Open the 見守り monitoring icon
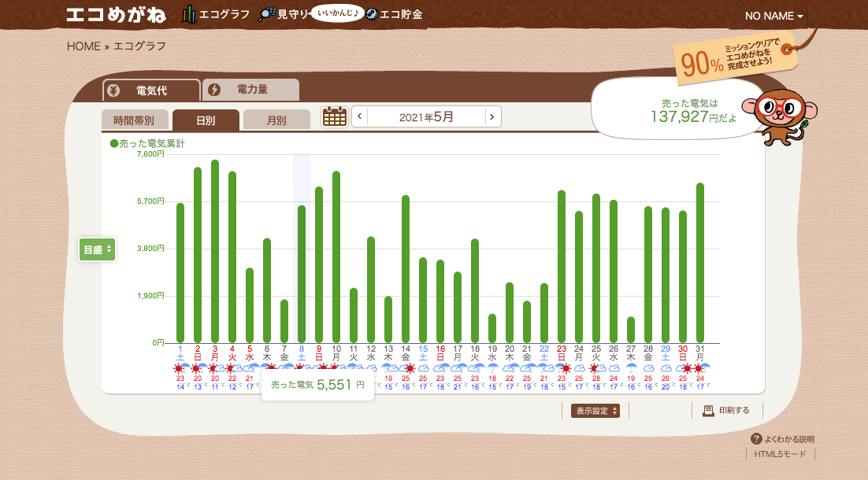The image size is (868, 480). [x=267, y=14]
